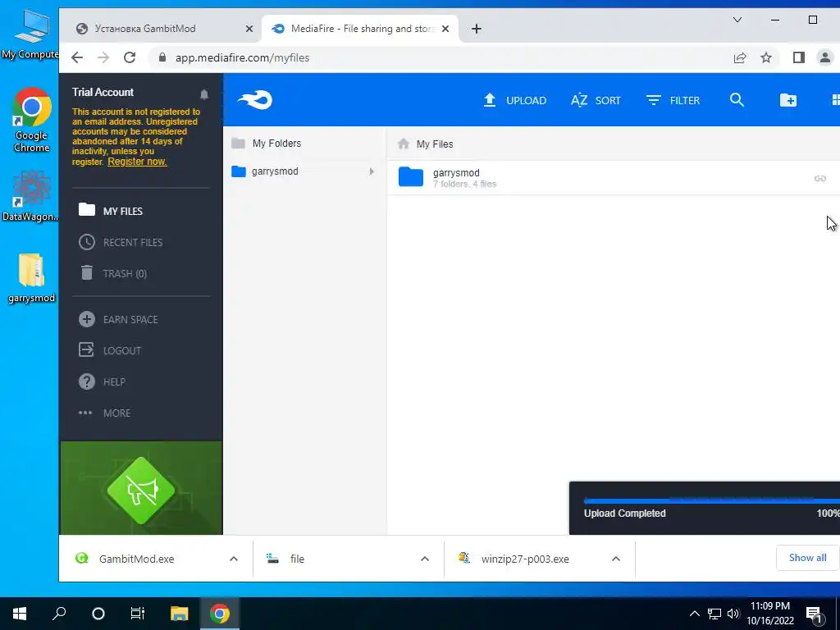
Task: Toggle Chrome side panel
Action: (x=799, y=57)
